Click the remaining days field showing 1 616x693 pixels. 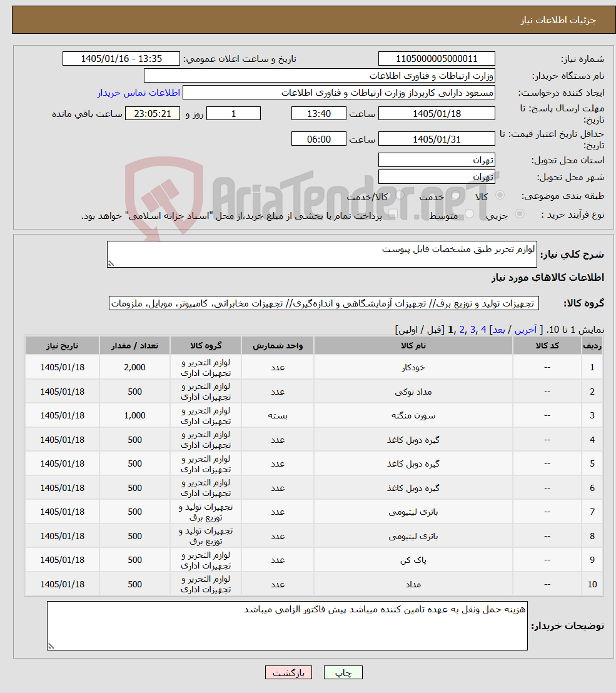(x=233, y=114)
